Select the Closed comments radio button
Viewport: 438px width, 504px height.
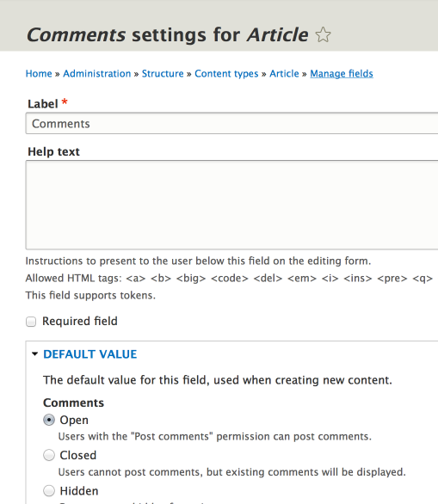[x=49, y=455]
